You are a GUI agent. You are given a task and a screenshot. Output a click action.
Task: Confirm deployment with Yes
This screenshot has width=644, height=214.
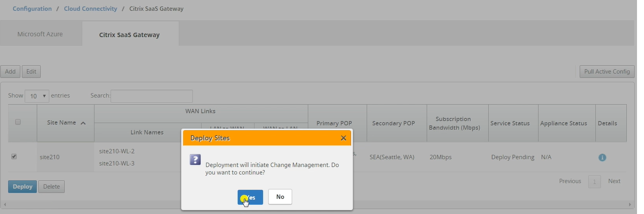tap(250, 197)
